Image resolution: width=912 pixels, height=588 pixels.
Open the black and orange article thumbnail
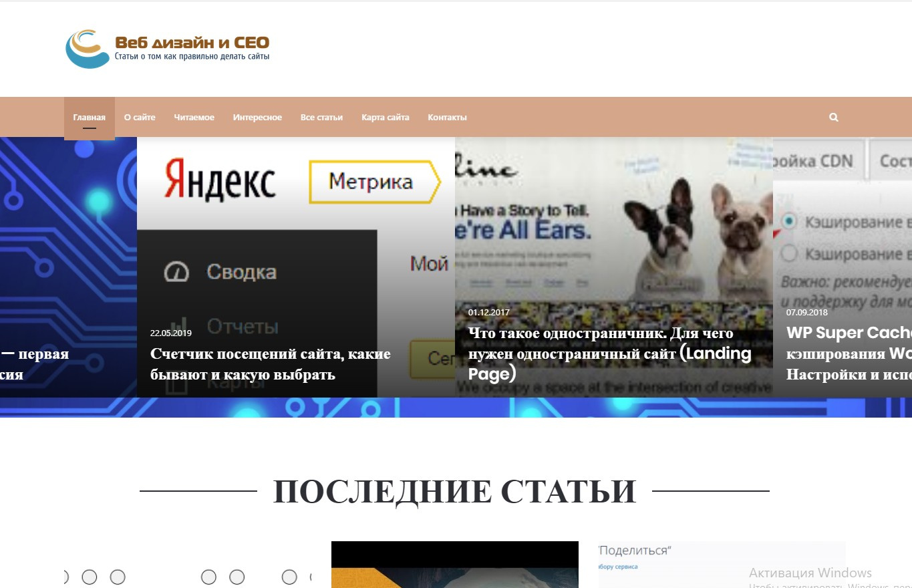[455, 565]
